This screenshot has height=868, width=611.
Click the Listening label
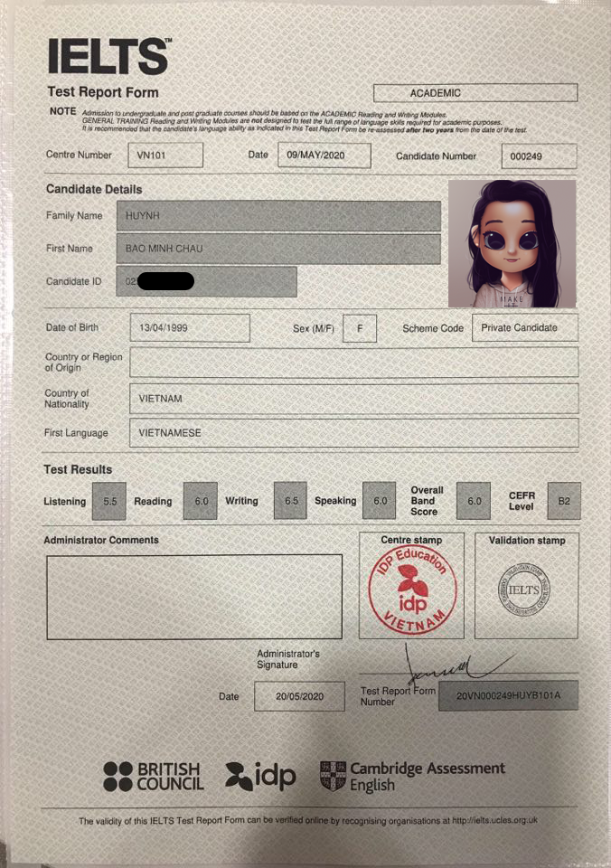click(65, 502)
